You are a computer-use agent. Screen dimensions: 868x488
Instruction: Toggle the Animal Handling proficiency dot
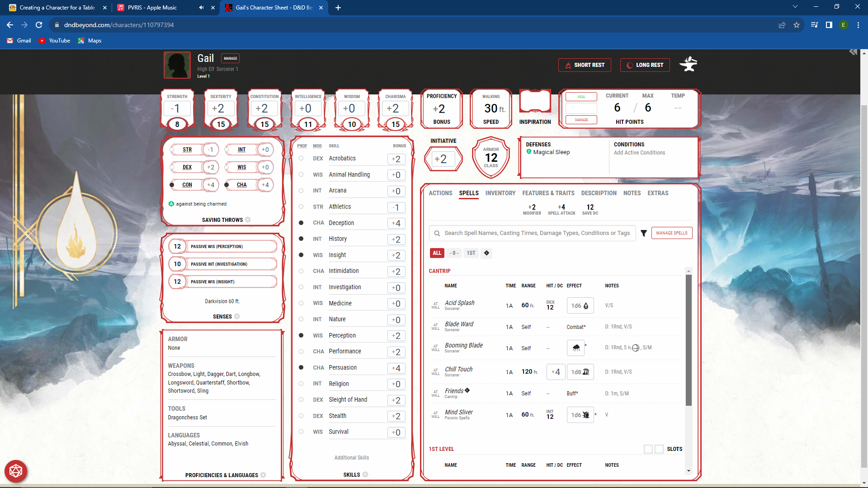[x=301, y=174]
